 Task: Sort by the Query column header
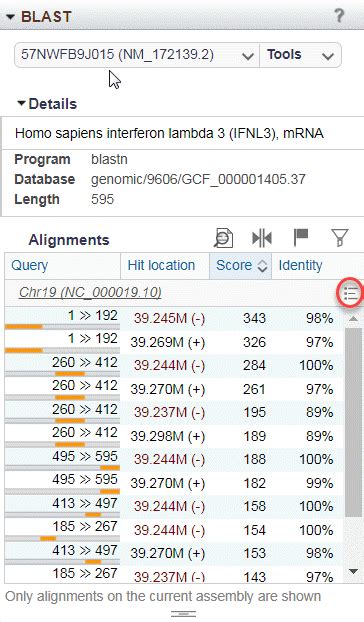[62, 265]
